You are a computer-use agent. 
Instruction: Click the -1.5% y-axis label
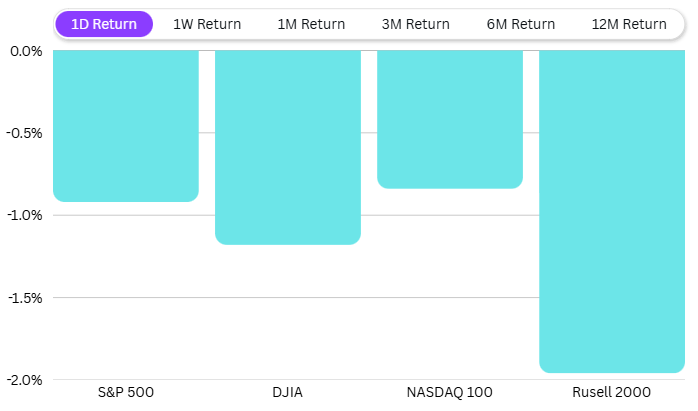point(24,298)
